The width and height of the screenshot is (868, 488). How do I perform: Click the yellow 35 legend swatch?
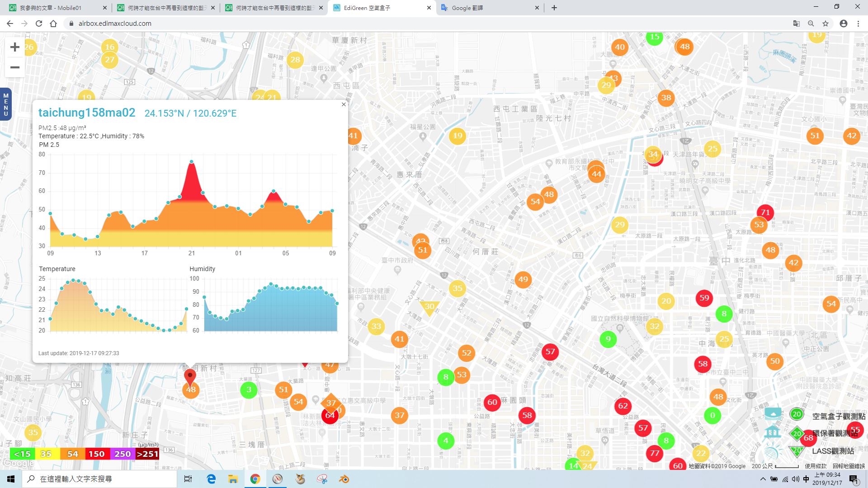pyautogui.click(x=47, y=454)
